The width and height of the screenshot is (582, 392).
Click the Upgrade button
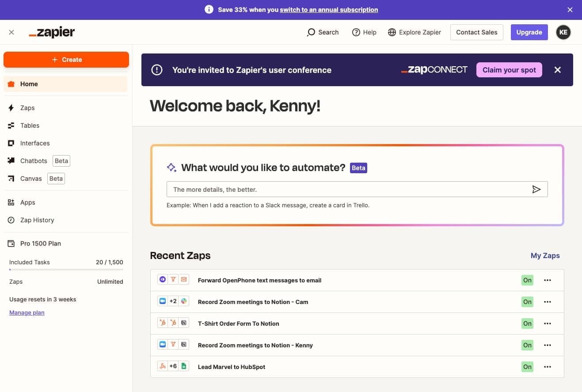[529, 32]
